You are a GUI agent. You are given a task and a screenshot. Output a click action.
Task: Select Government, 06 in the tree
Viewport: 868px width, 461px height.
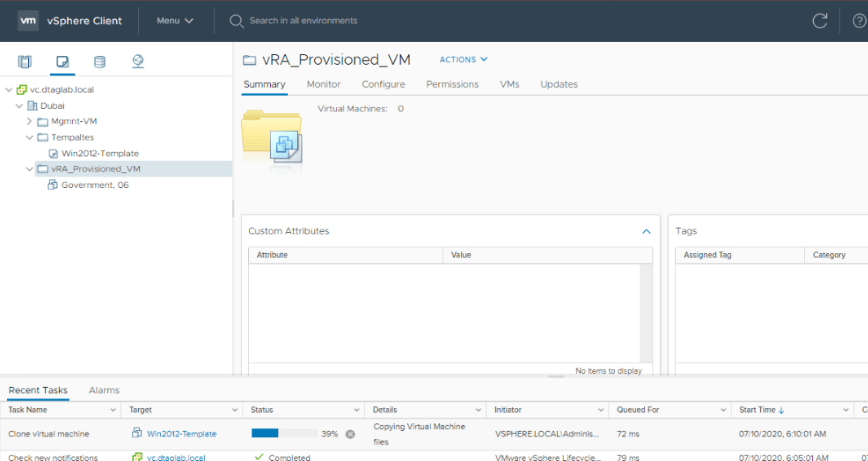point(94,185)
